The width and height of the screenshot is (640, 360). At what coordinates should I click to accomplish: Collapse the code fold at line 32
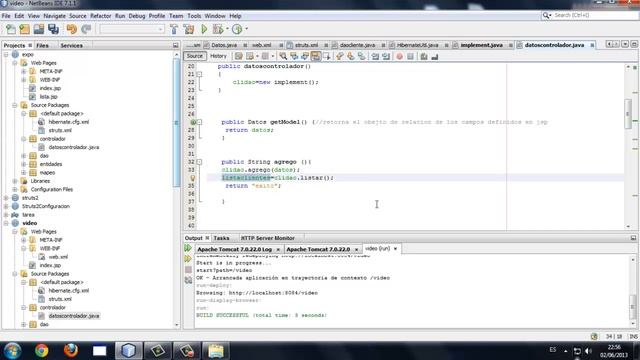(x=199, y=162)
